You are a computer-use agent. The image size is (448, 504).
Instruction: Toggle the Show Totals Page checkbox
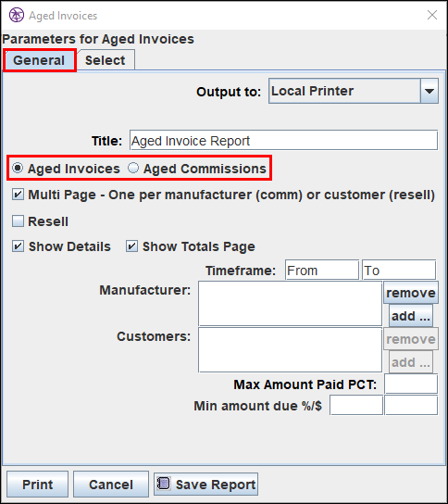click(x=131, y=246)
